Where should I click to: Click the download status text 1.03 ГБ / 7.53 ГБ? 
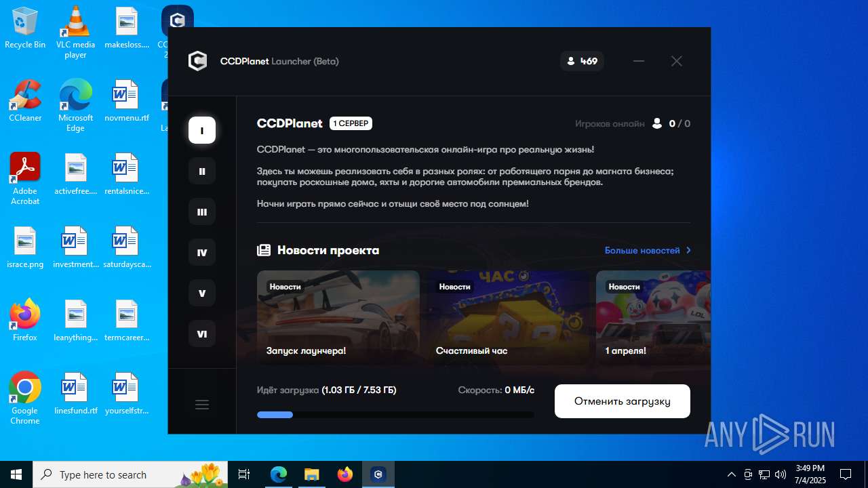[359, 390]
